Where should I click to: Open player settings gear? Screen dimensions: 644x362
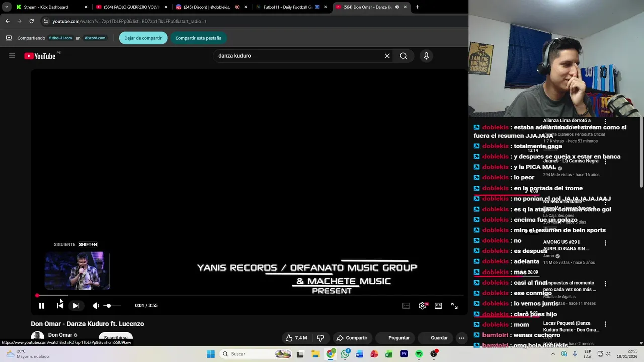tap(422, 305)
